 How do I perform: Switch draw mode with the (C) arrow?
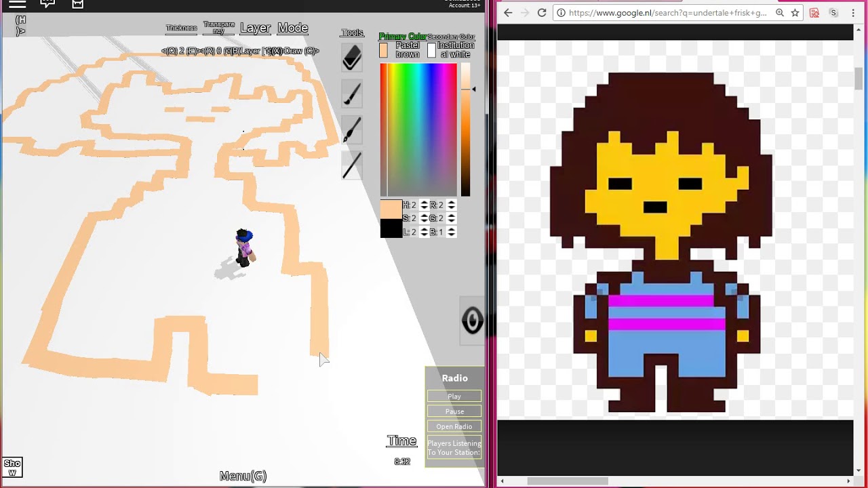[311, 51]
